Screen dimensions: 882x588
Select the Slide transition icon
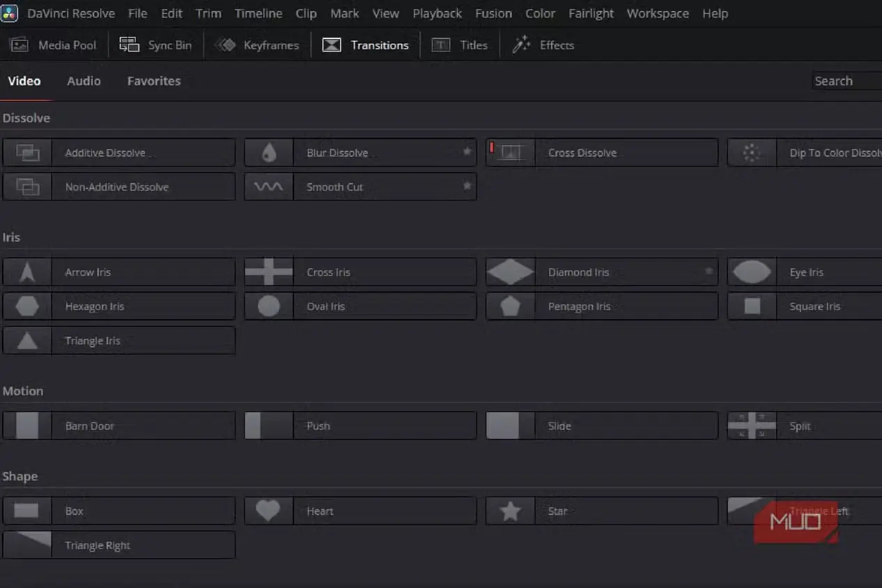point(511,426)
